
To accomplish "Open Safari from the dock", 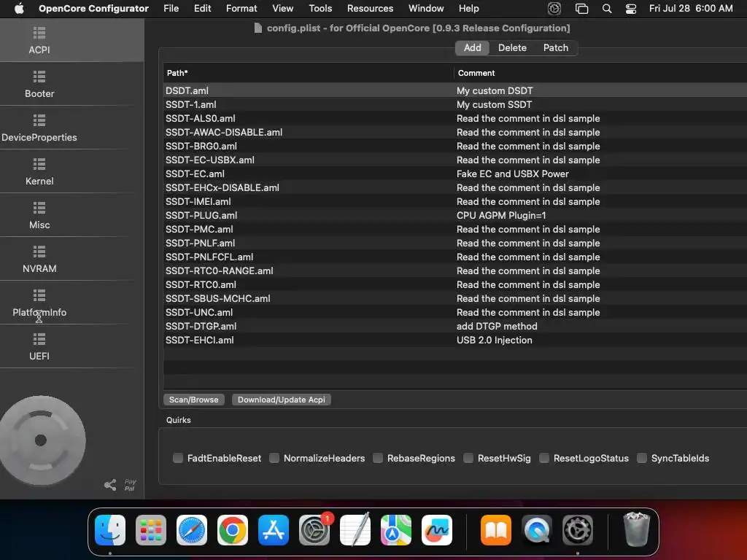I will 192,530.
